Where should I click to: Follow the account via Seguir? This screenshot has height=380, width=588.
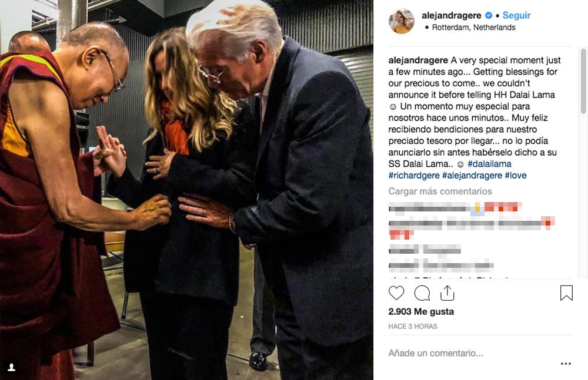tap(516, 15)
